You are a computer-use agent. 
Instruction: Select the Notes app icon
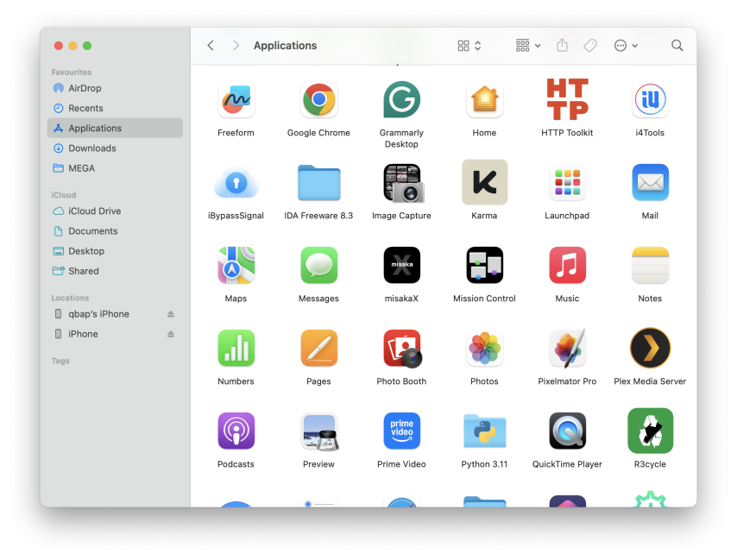point(650,265)
